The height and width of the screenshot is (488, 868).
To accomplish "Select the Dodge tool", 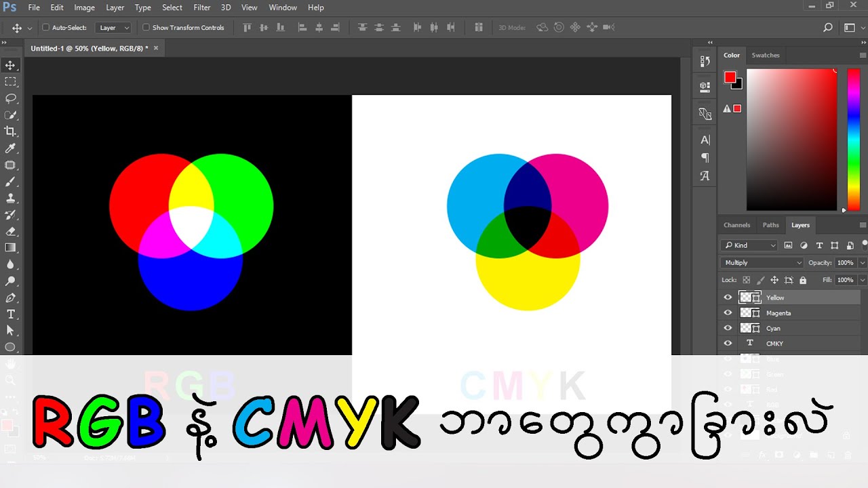I will coord(10,281).
